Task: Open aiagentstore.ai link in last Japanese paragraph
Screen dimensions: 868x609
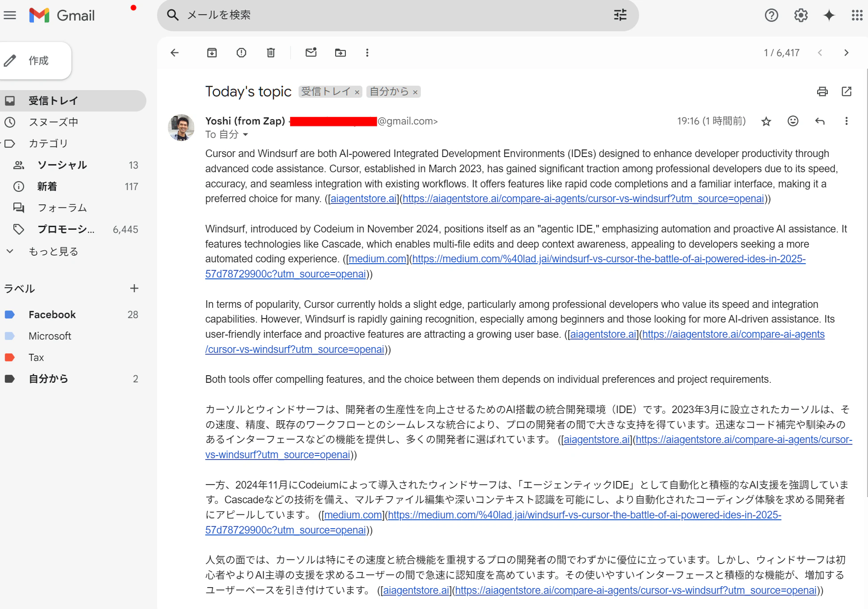Action: coord(416,590)
